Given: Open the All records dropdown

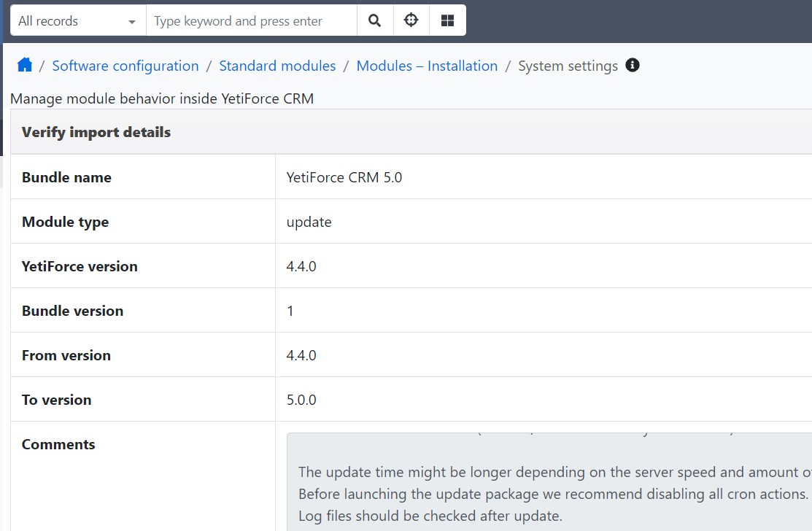Looking at the screenshot, I should (x=78, y=20).
